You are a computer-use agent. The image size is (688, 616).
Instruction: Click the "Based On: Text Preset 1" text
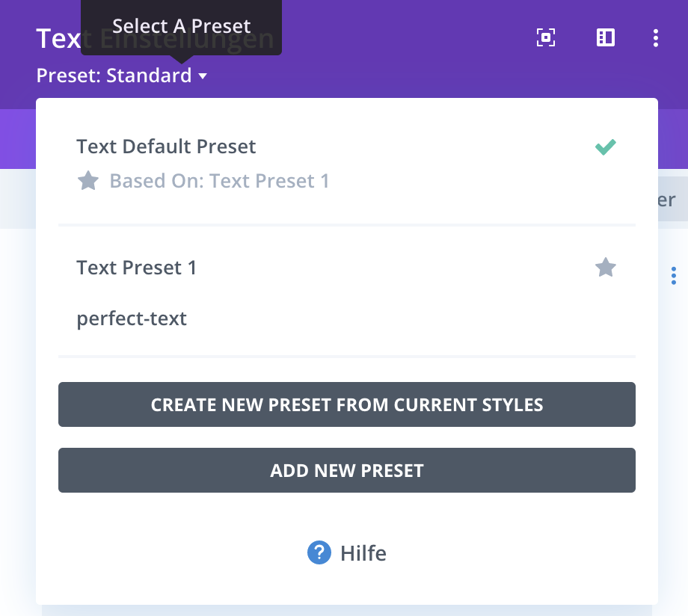click(x=219, y=181)
